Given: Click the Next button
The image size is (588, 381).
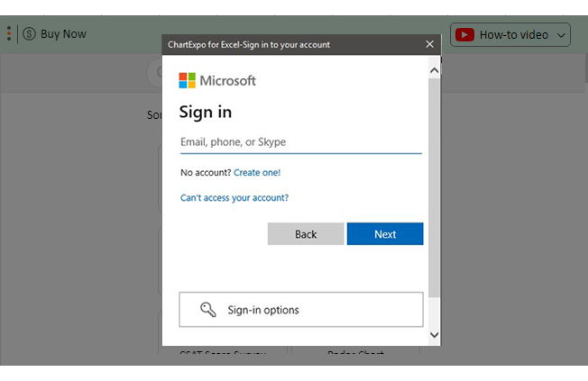Looking at the screenshot, I should click(x=385, y=234).
